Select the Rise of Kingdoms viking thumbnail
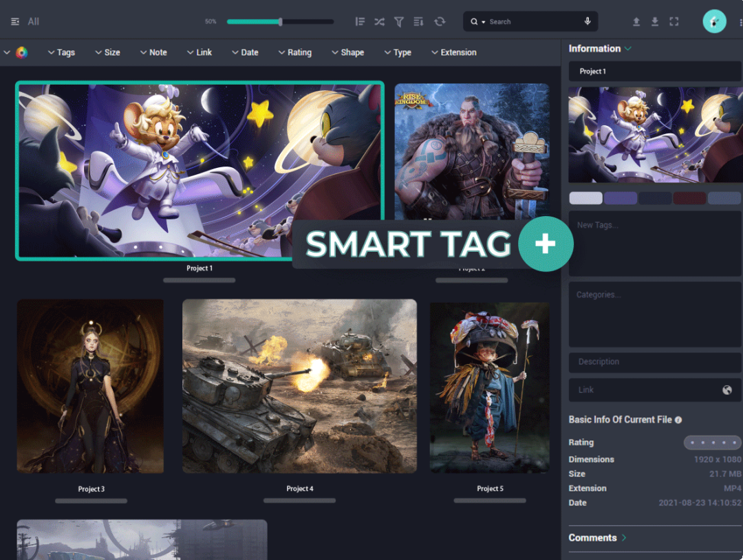Image resolution: width=743 pixels, height=560 pixels. tap(472, 151)
